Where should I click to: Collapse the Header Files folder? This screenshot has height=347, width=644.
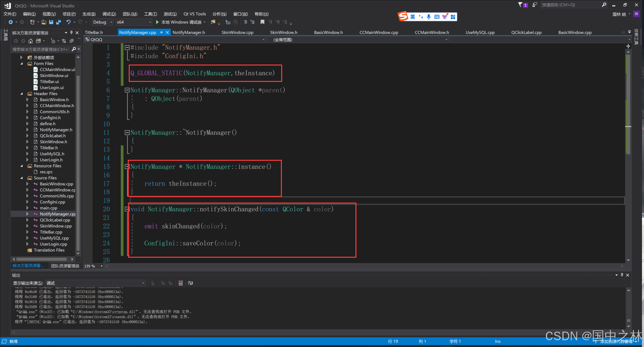pos(22,94)
